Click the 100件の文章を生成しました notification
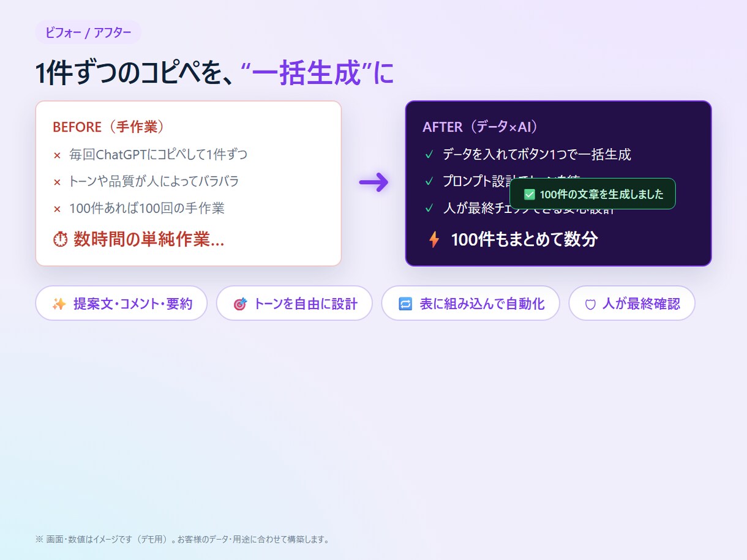747x560 pixels. tap(593, 194)
